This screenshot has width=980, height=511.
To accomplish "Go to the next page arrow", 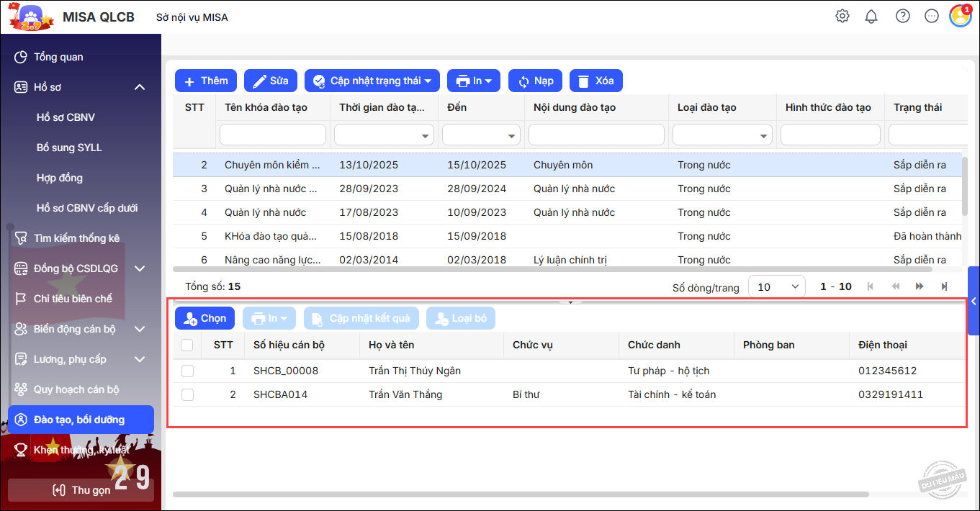I will click(920, 286).
